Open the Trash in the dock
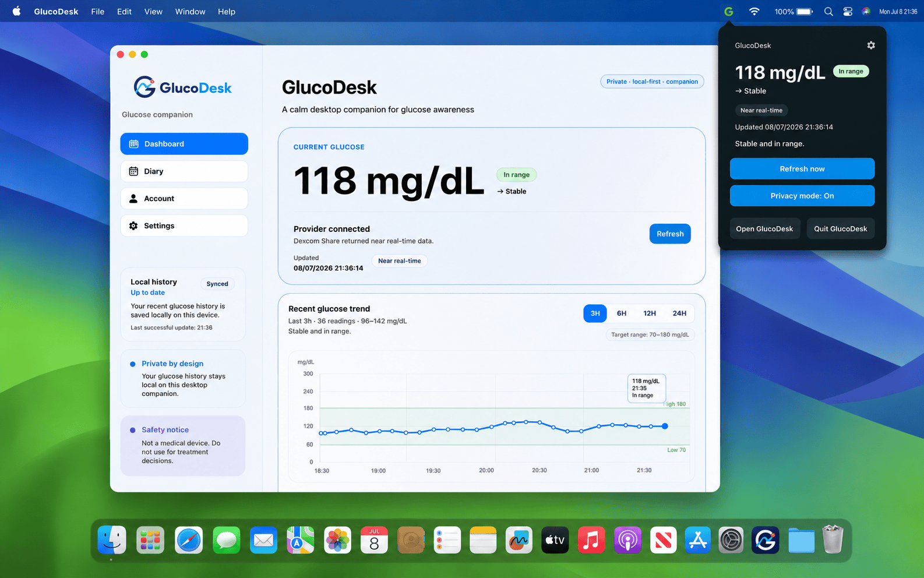The image size is (924, 578). pyautogui.click(x=833, y=539)
